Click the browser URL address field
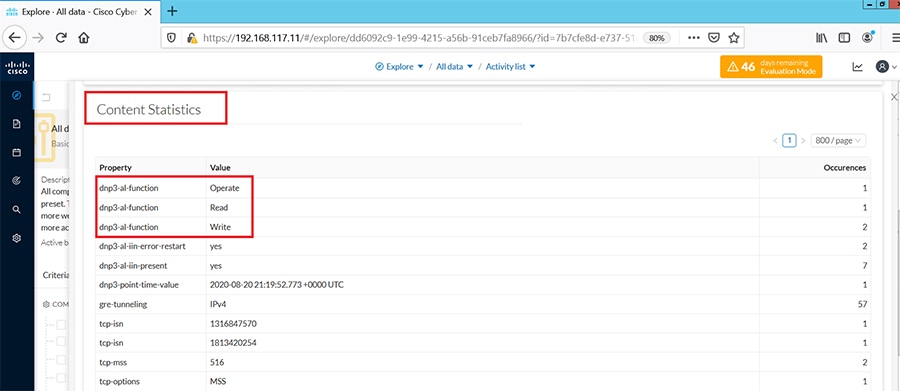Image resolution: width=900 pixels, height=391 pixels. [x=422, y=38]
